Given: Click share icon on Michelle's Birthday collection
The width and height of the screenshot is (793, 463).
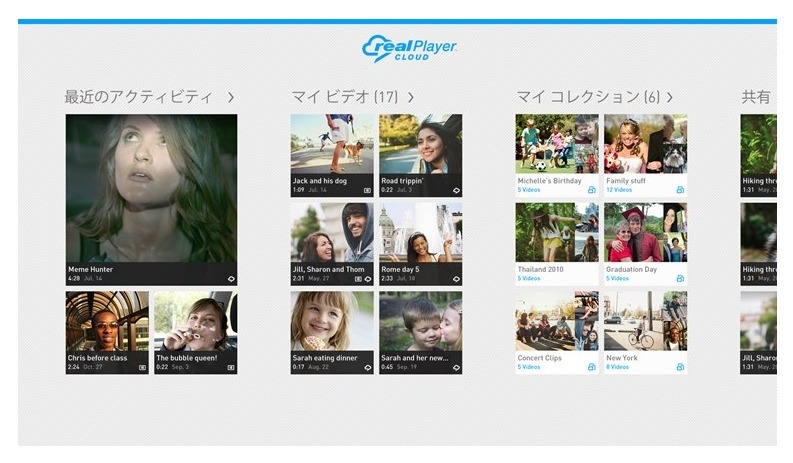Looking at the screenshot, I should click(592, 190).
